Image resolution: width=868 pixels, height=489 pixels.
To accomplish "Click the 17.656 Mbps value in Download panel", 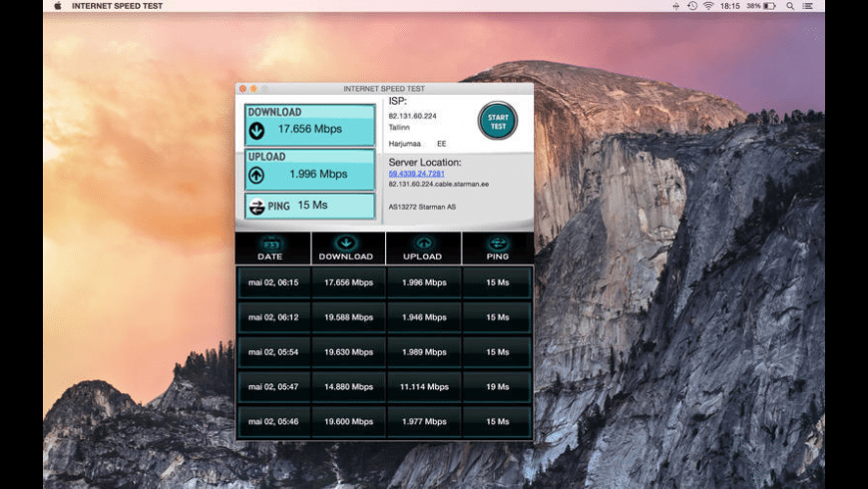I will click(x=310, y=129).
